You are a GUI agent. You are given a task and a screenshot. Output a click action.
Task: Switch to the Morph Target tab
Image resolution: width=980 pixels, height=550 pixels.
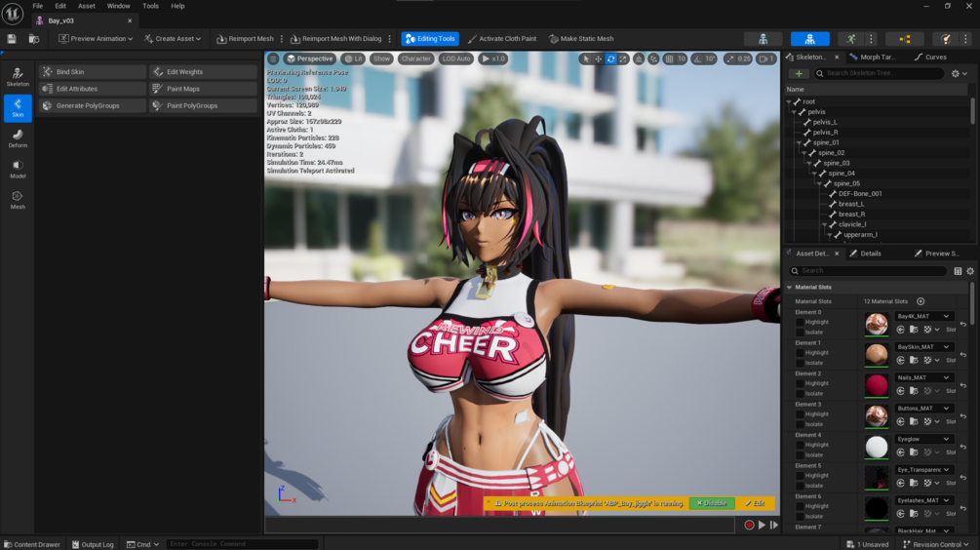[873, 57]
